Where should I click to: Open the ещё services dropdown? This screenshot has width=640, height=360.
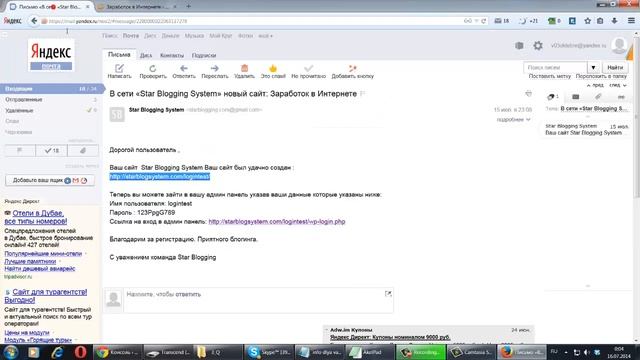tap(265, 36)
